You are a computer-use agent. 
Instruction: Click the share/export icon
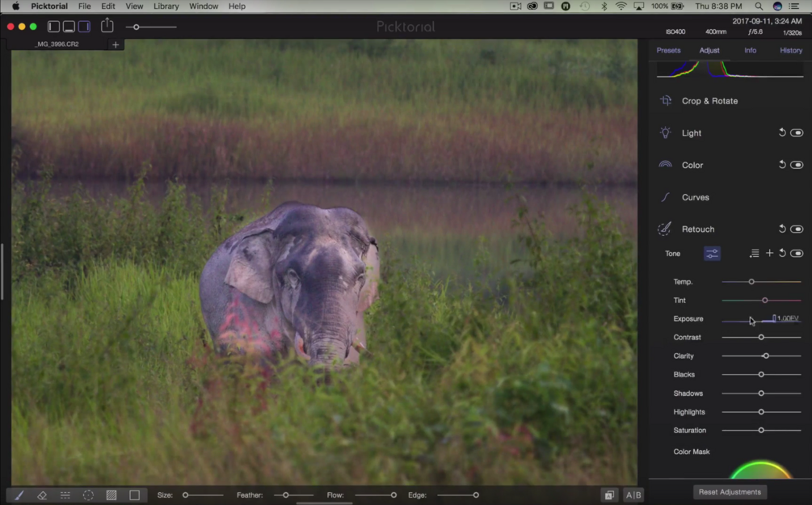107,25
